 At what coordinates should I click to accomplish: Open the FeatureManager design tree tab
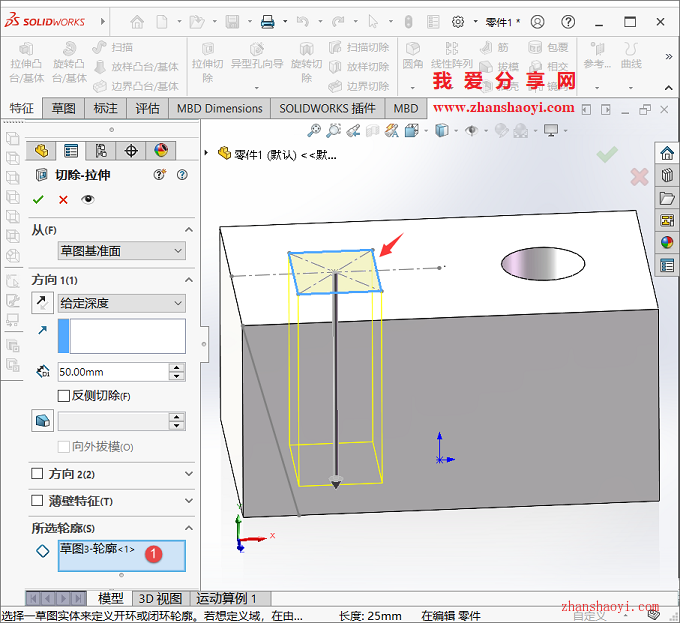pos(42,151)
